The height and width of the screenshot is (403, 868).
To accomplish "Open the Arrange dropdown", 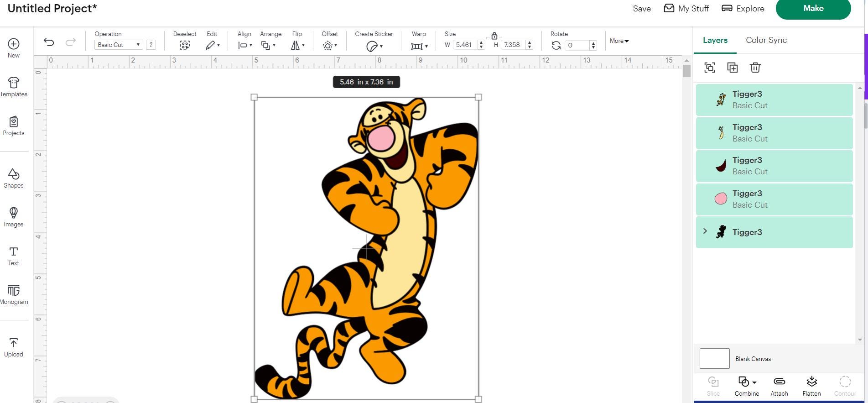I will pyautogui.click(x=268, y=45).
